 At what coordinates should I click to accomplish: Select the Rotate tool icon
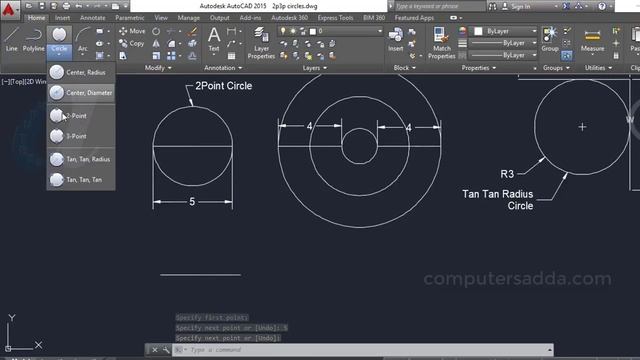click(x=156, y=31)
